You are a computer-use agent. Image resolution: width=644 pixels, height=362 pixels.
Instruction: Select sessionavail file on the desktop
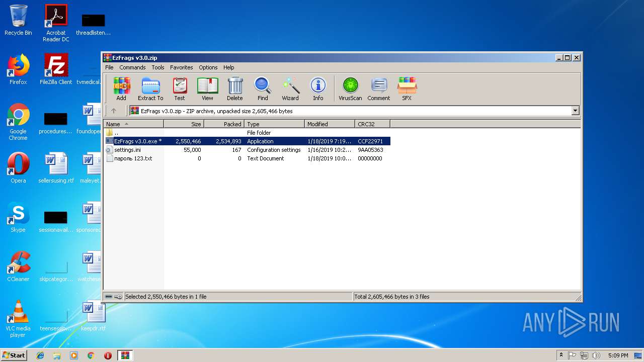click(56, 220)
